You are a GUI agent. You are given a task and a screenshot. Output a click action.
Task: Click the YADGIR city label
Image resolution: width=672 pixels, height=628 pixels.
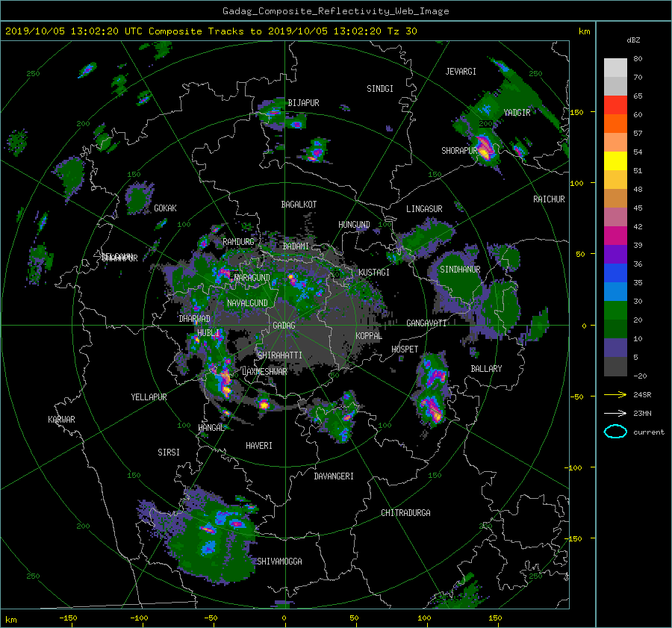(x=517, y=113)
